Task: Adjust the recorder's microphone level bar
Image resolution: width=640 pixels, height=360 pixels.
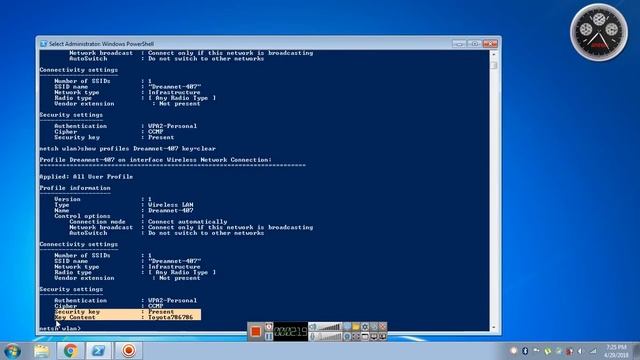Action: tap(329, 336)
